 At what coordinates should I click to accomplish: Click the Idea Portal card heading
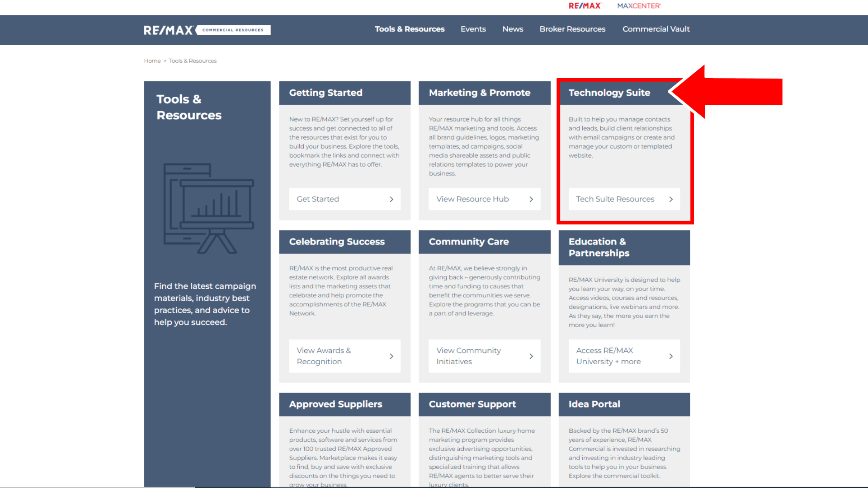(x=594, y=404)
